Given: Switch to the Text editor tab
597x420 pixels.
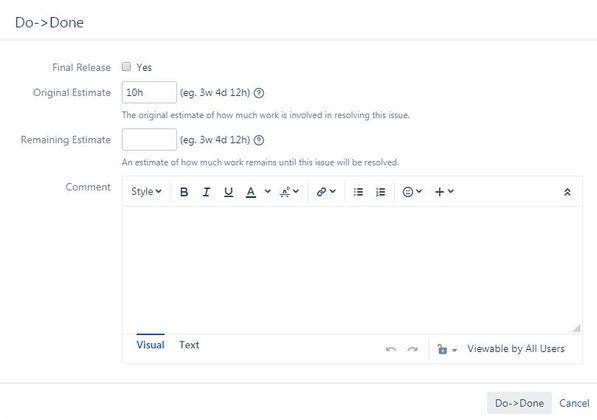Looking at the screenshot, I should click(x=189, y=345).
